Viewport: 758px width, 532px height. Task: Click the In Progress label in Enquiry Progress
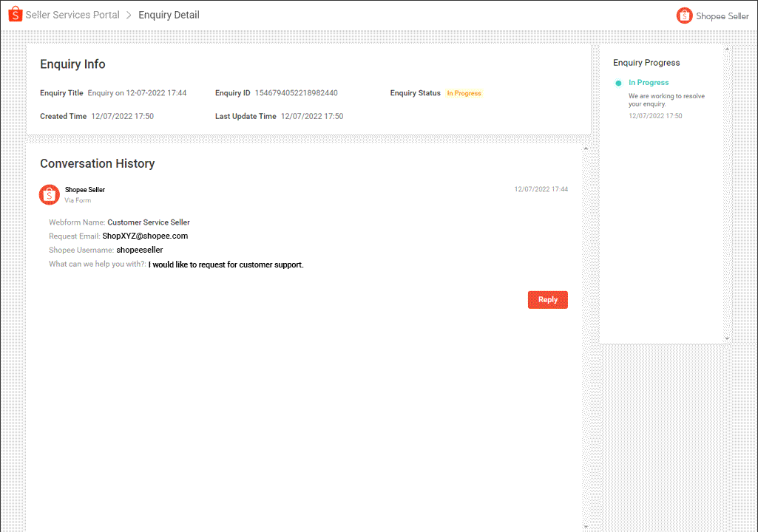[649, 83]
